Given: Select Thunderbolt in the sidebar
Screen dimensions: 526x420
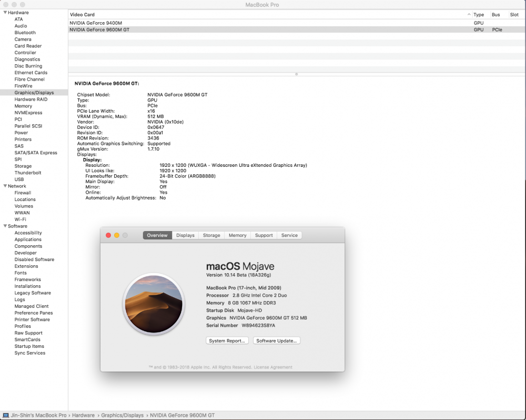Looking at the screenshot, I should click(x=28, y=173).
